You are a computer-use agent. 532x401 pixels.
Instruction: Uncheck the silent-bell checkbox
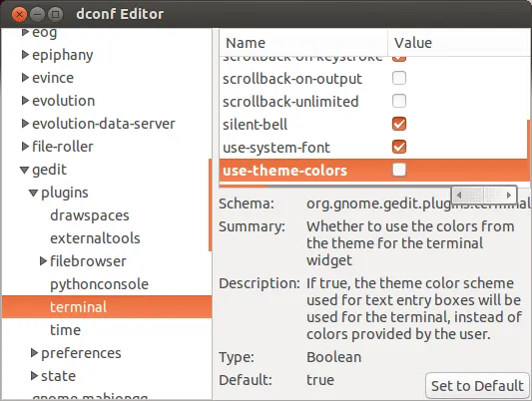(399, 124)
